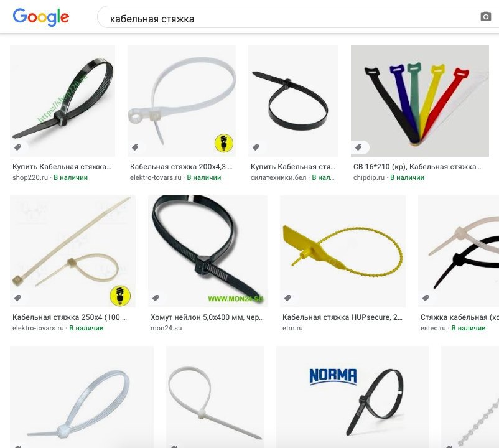
Task: Open link "Хомут нейлон 5,0x400 мм"
Action: [207, 317]
